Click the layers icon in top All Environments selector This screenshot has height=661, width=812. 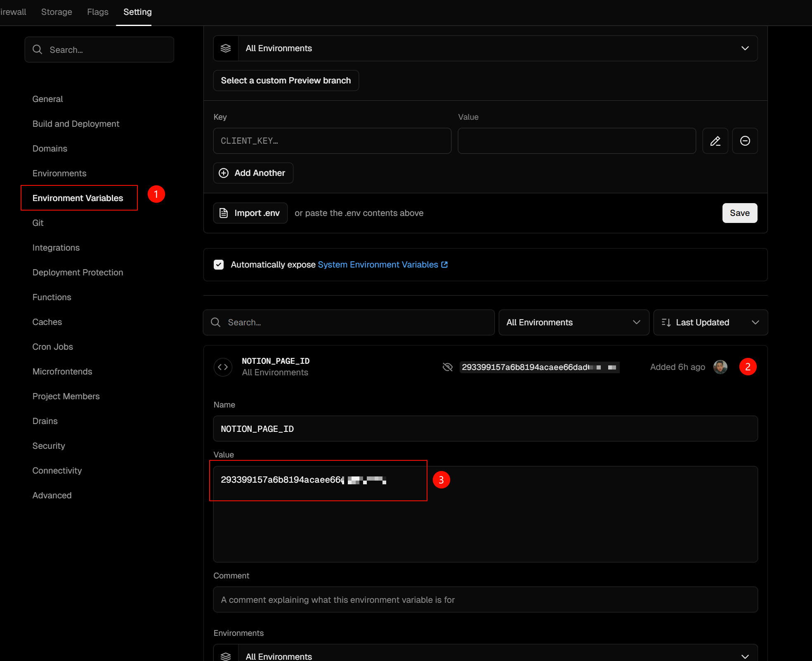pos(226,48)
